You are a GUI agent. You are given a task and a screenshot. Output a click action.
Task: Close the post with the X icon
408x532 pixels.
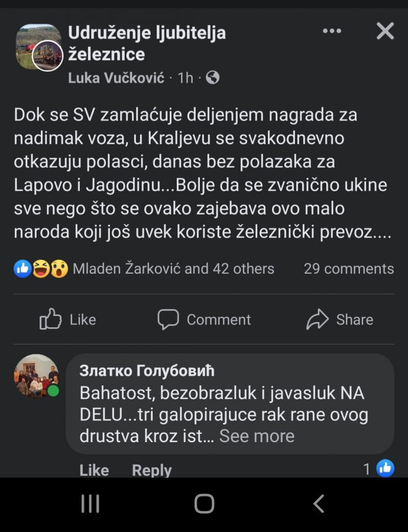[385, 31]
